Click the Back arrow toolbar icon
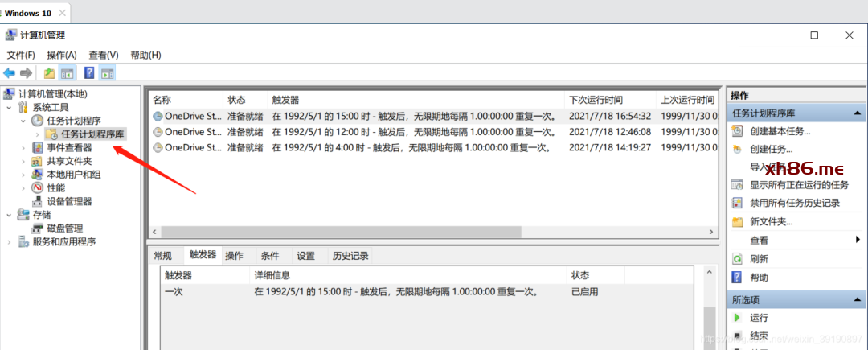 pyautogui.click(x=9, y=73)
